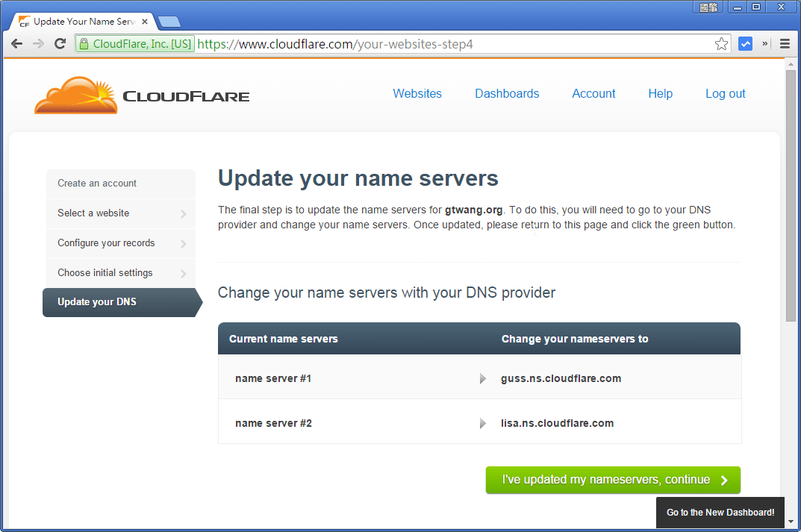
Task: Reload the page with the refresh icon
Action: [x=60, y=43]
